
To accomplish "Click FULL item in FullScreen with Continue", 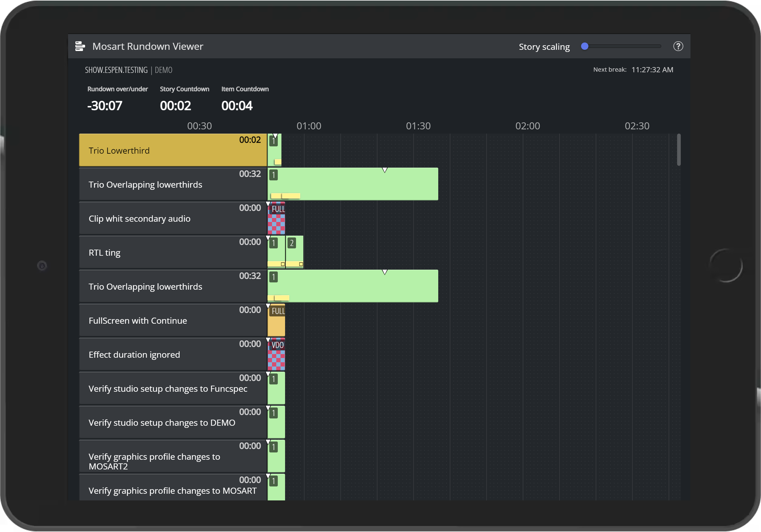I will (276, 320).
